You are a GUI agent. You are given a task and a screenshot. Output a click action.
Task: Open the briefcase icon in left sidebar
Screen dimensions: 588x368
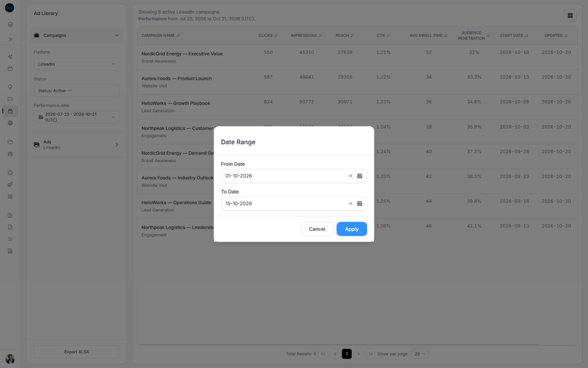[10, 173]
